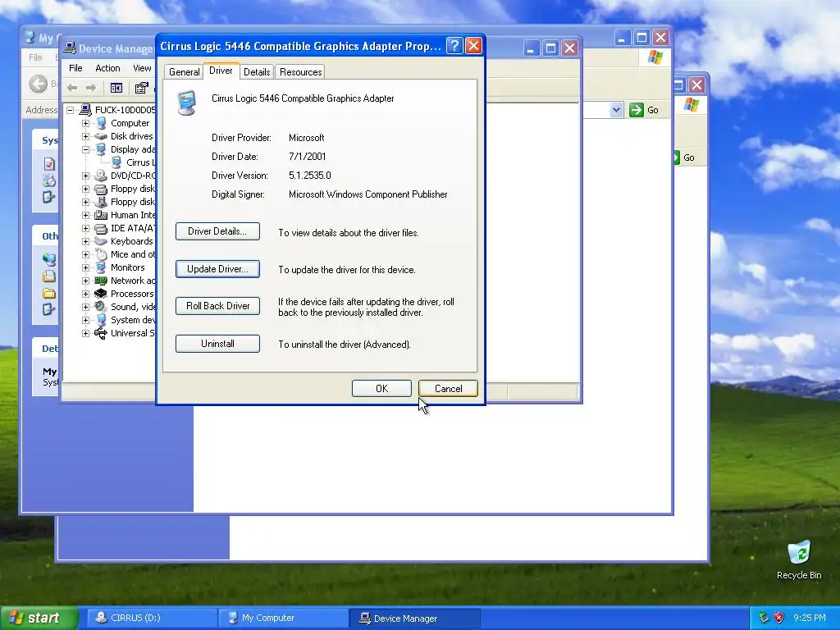The height and width of the screenshot is (630, 840).
Task: Select the Universal Serial Bus icon
Action: (x=101, y=333)
